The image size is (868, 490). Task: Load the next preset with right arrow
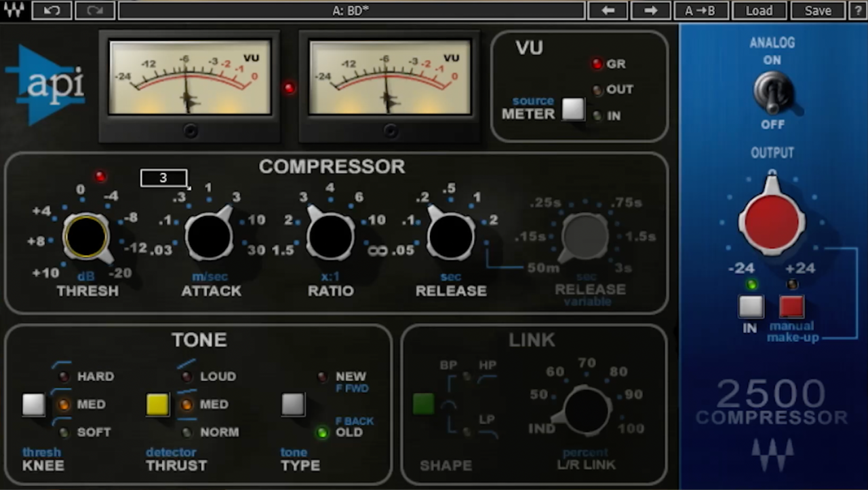point(651,10)
